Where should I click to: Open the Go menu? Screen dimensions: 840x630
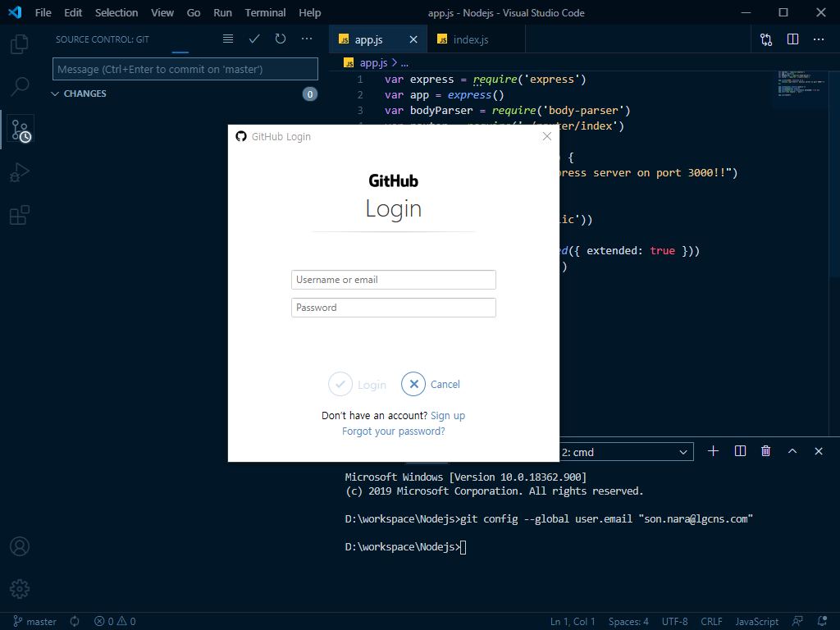194,13
